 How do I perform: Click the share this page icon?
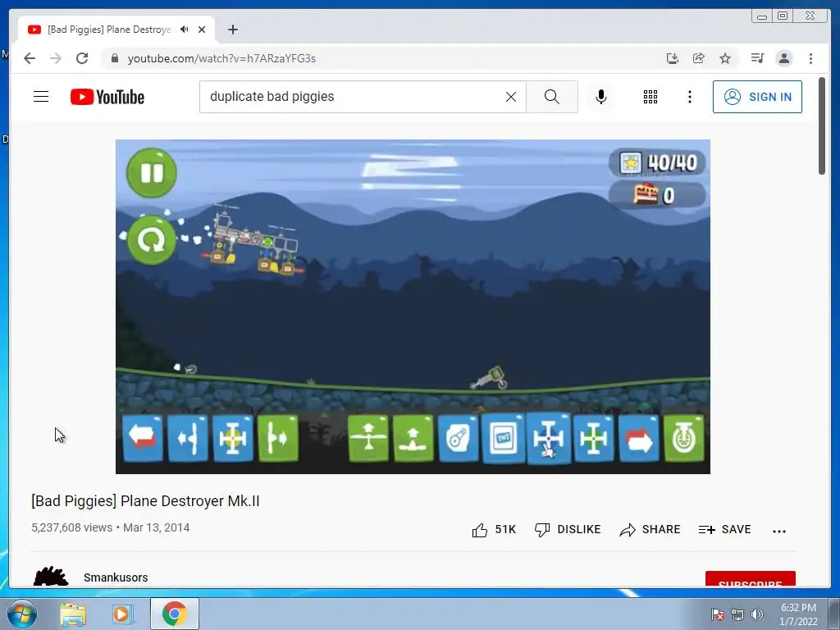[699, 58]
